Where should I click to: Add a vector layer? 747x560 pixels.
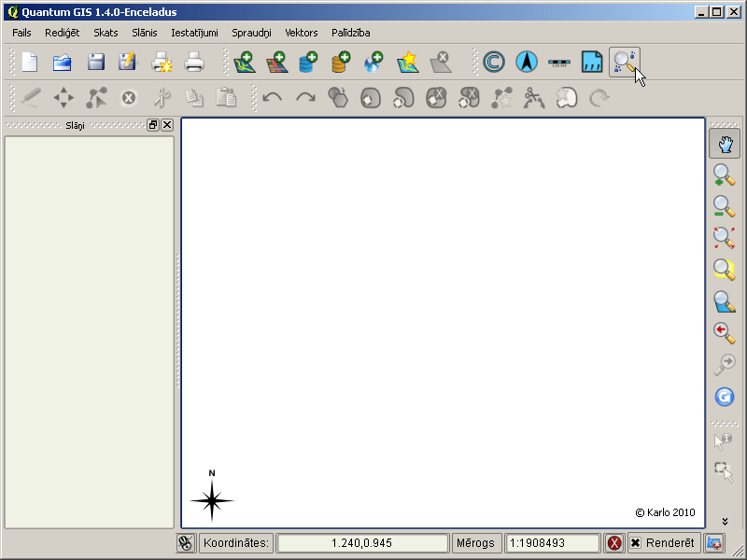tap(245, 62)
